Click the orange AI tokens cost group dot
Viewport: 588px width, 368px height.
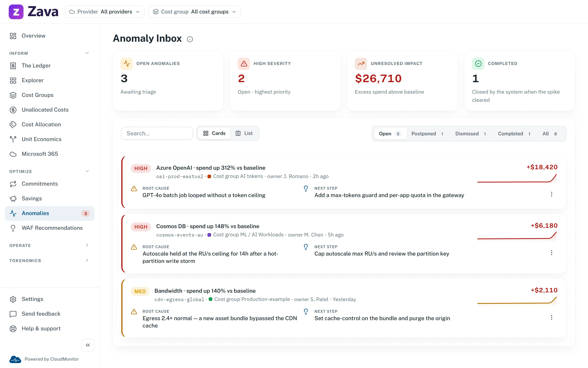point(209,176)
